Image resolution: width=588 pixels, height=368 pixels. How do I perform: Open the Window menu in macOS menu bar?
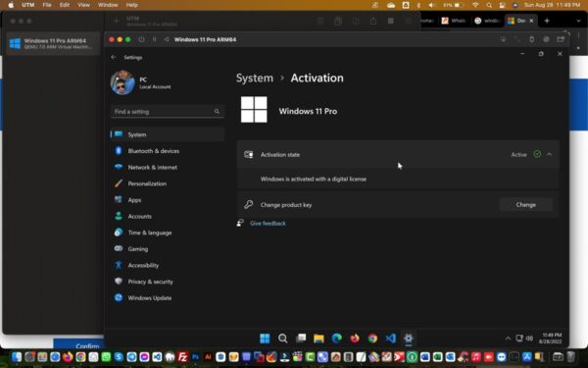coord(108,5)
